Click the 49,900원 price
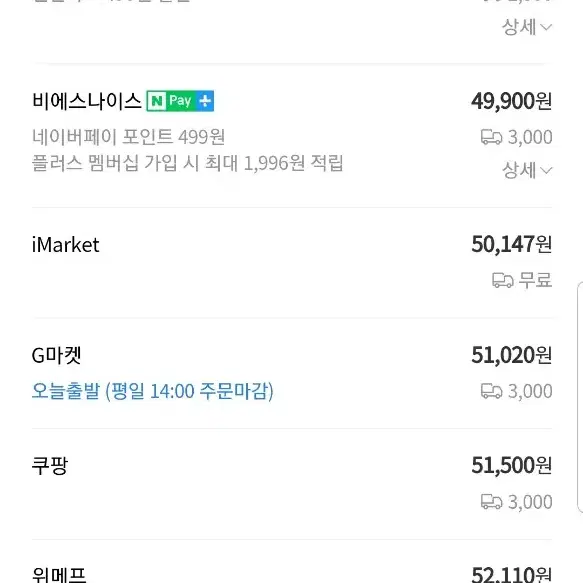Viewport: 583px width, 583px height. (x=512, y=101)
